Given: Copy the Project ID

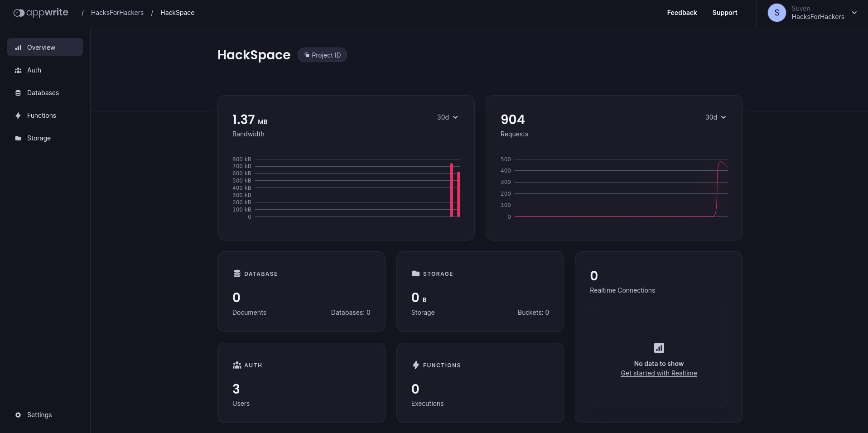Looking at the screenshot, I should pyautogui.click(x=322, y=55).
